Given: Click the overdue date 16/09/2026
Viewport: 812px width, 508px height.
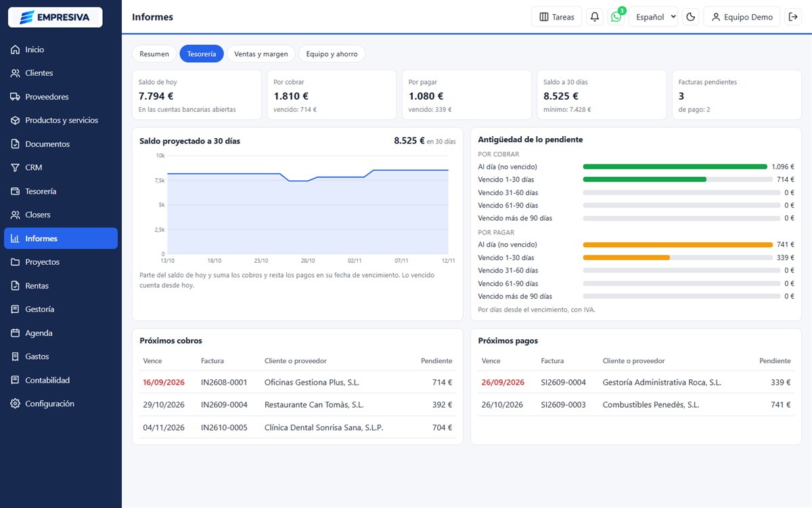Looking at the screenshot, I should [x=164, y=383].
